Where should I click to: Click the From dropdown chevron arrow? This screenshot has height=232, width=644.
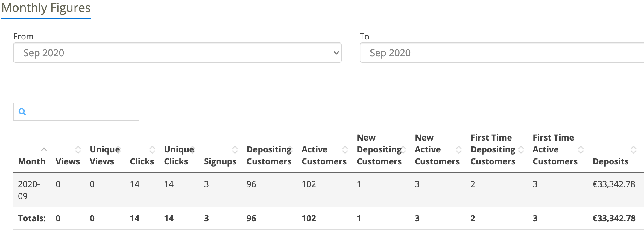336,53
